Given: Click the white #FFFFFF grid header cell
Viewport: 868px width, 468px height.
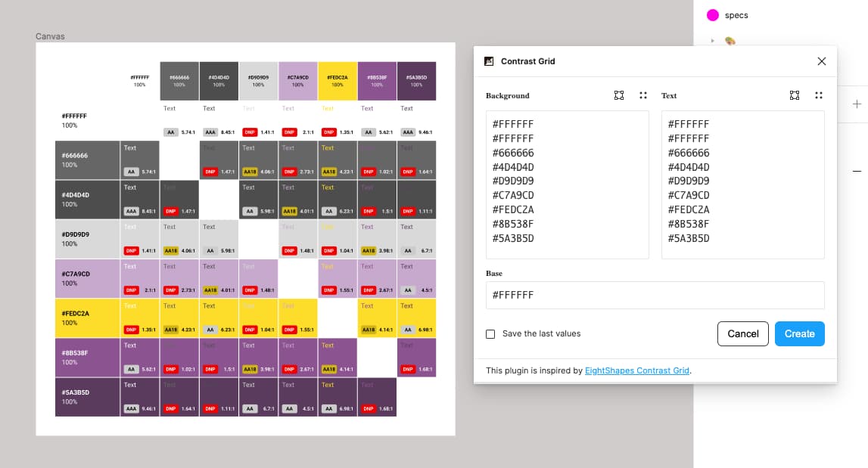Looking at the screenshot, I should 139,81.
